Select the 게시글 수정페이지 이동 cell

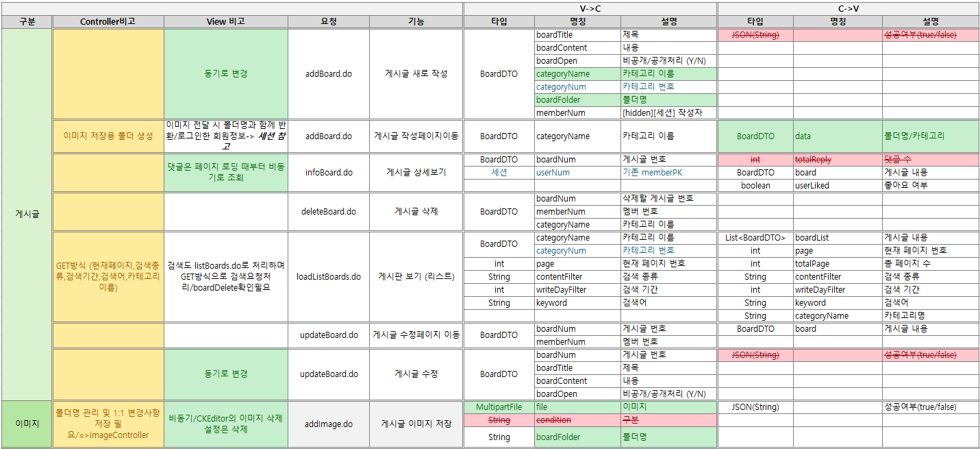tap(416, 335)
